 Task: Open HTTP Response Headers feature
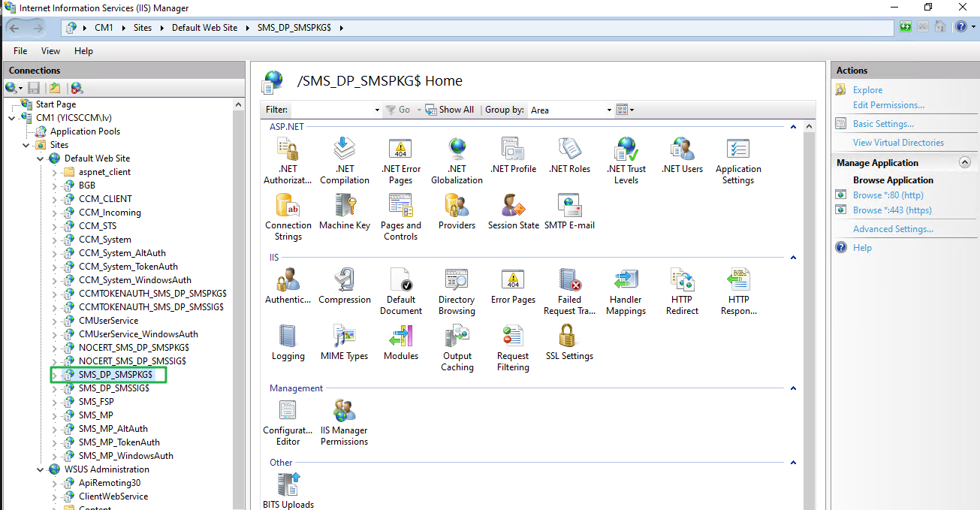(x=738, y=291)
